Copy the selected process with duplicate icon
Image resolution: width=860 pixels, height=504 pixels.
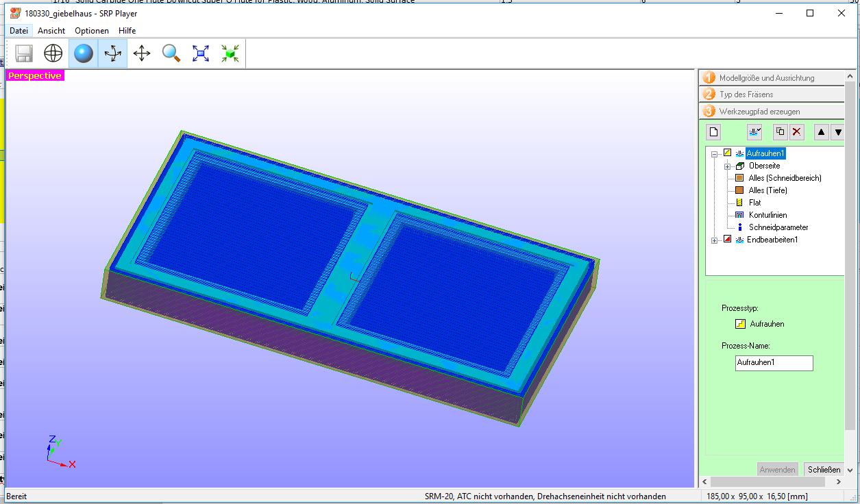780,132
